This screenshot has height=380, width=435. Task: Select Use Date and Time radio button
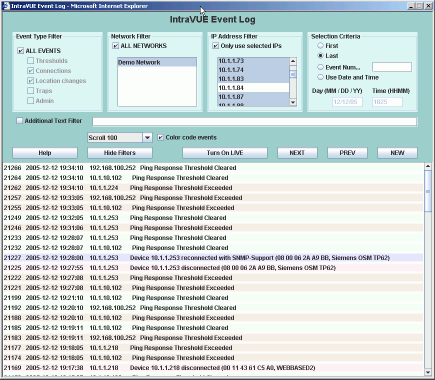tap(320, 77)
